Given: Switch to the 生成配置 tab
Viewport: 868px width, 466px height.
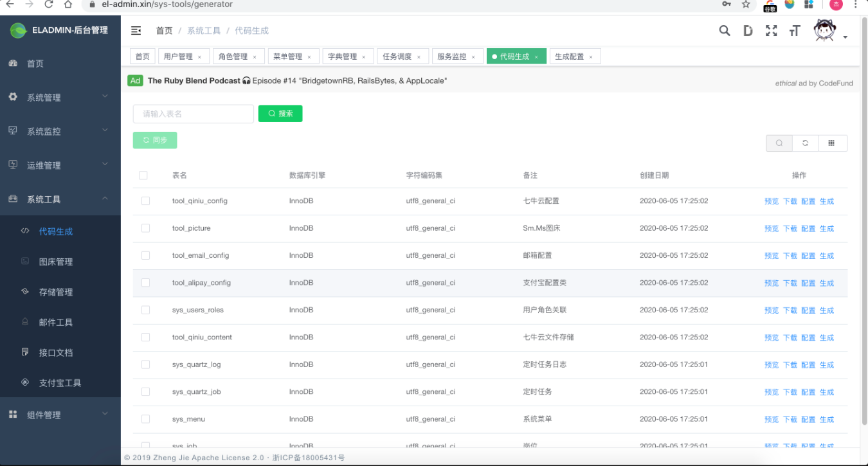Looking at the screenshot, I should [x=570, y=56].
